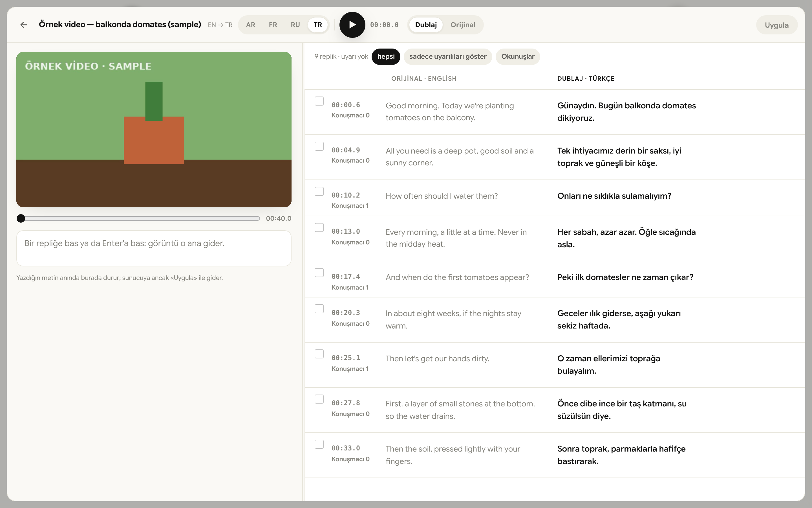
Task: Click Turkish line "Günaydın. Bugün balkonda domates dikiyoruz."
Action: (626, 112)
